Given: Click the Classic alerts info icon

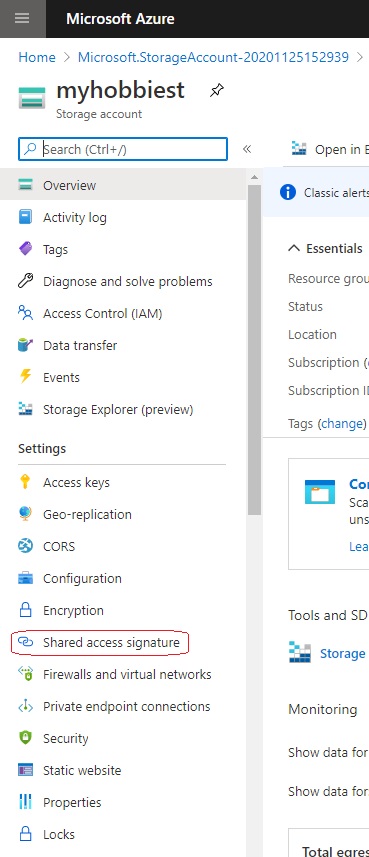Looking at the screenshot, I should (288, 192).
